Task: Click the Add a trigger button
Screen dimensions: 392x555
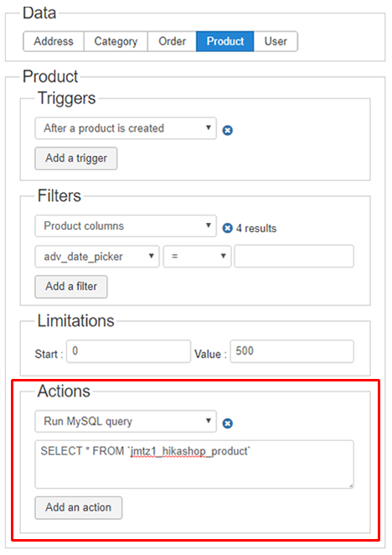Action: click(x=76, y=158)
